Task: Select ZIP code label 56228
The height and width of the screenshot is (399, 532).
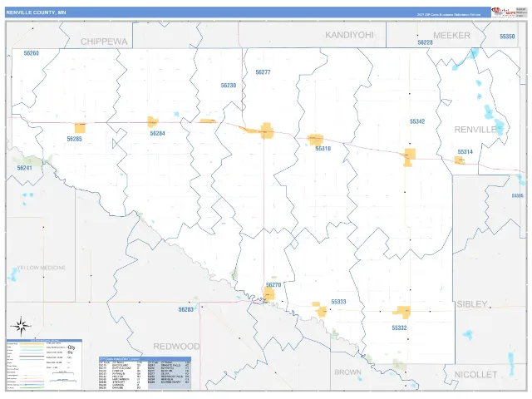Action: point(425,42)
